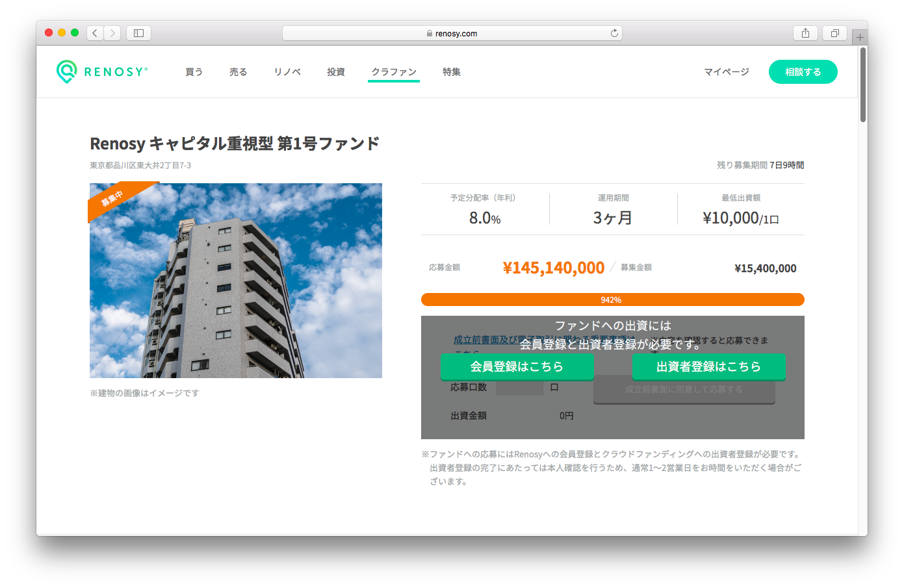Viewport: 904px width, 588px height.
Task: Click the RENOSY logo
Action: click(102, 71)
